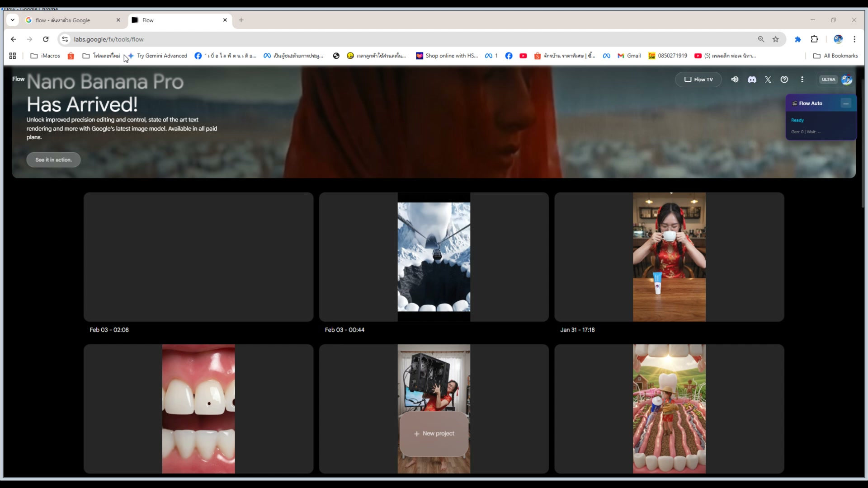The width and height of the screenshot is (868, 488).
Task: Click the site info icon in address bar
Action: (64, 39)
